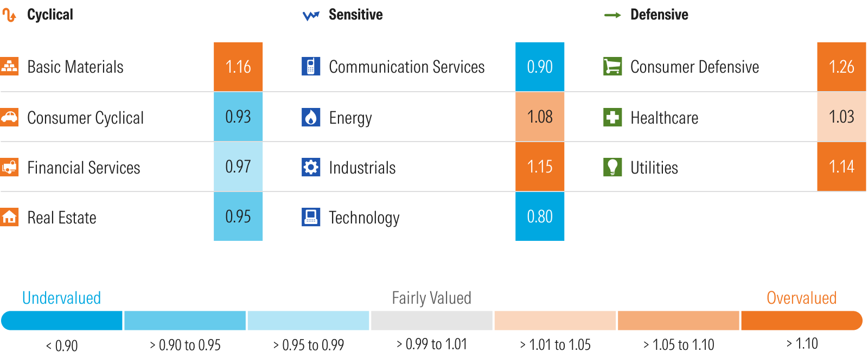Click the Energy flame icon
Viewport: 868px width, 358px height.
tap(310, 117)
